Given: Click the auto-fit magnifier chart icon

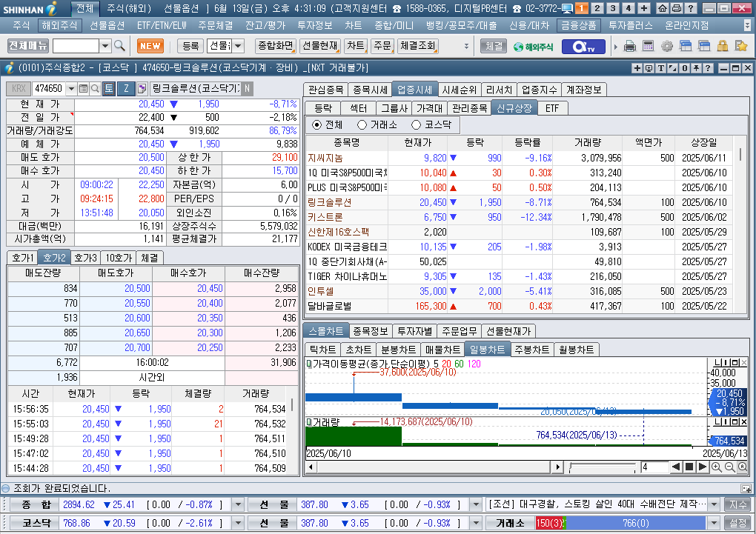Looking at the screenshot, I should (743, 467).
